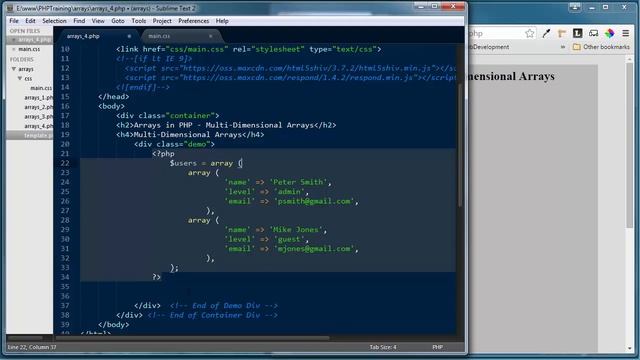The image size is (640, 360).
Task: Bookmark the page with the Chrome star icon
Action: point(530,33)
